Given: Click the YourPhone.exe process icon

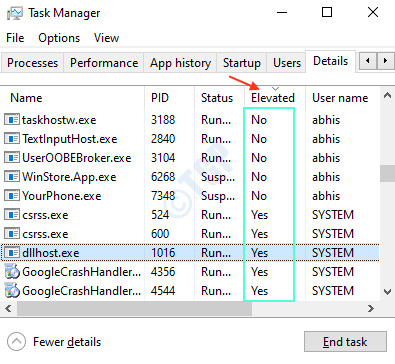Looking at the screenshot, I should click(x=12, y=196).
